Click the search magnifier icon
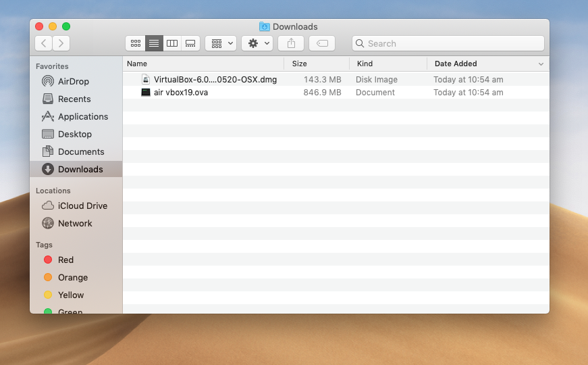This screenshot has width=588, height=365. 360,43
